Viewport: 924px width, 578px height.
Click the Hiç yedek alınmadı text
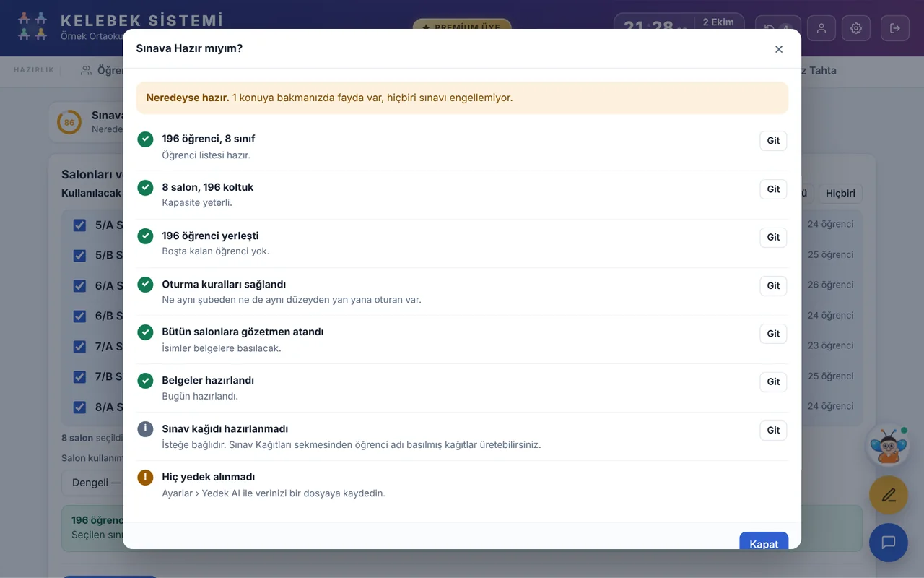(209, 477)
